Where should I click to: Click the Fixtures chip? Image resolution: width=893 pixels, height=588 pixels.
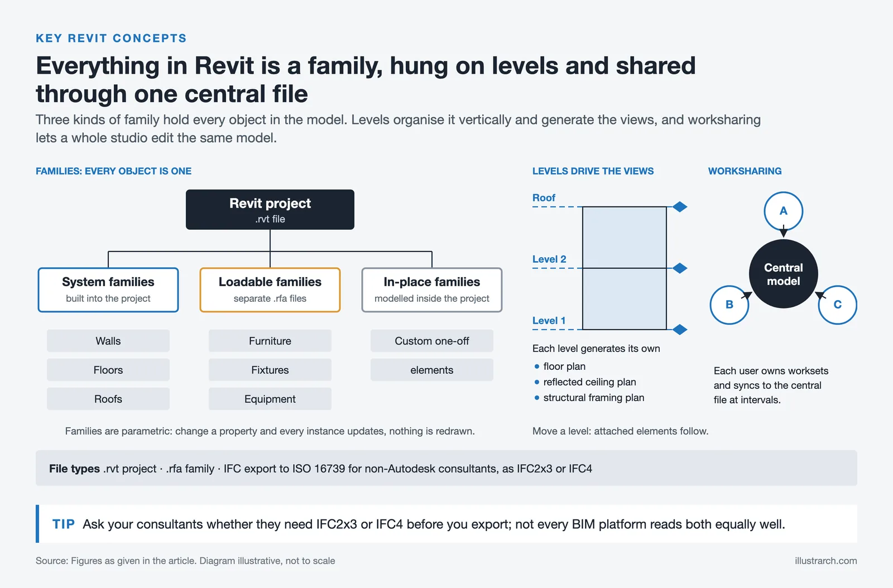270,370
